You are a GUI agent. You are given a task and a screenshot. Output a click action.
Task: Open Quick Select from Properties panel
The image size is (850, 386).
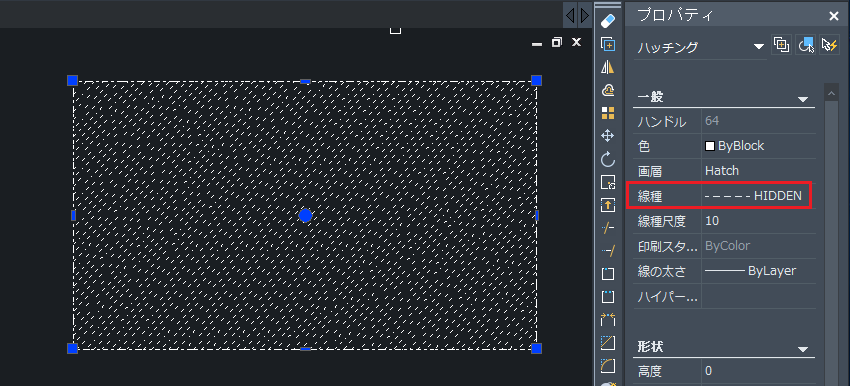pyautogui.click(x=829, y=45)
